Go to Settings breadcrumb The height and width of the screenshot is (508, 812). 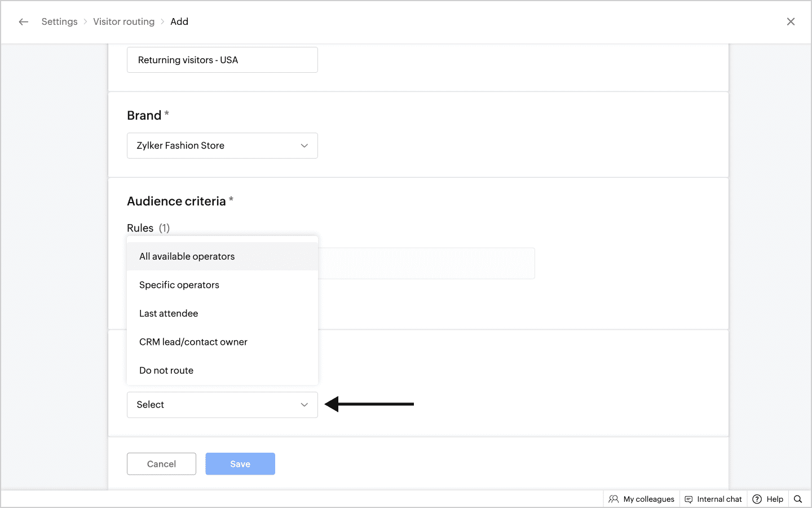click(x=59, y=22)
